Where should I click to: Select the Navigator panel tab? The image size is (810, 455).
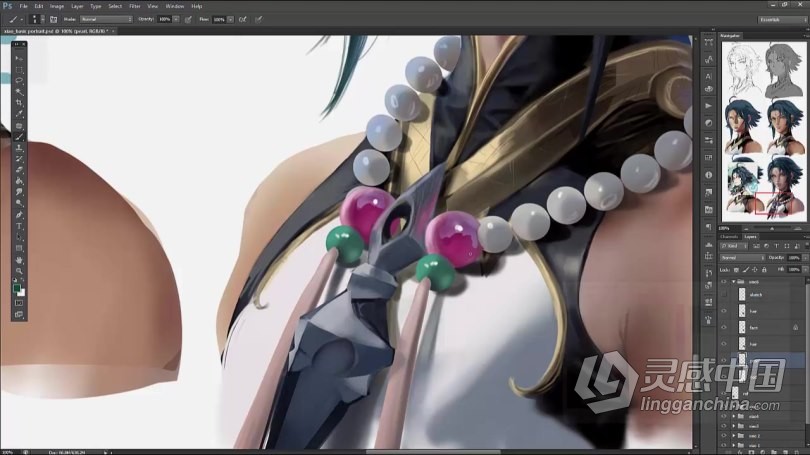730,36
